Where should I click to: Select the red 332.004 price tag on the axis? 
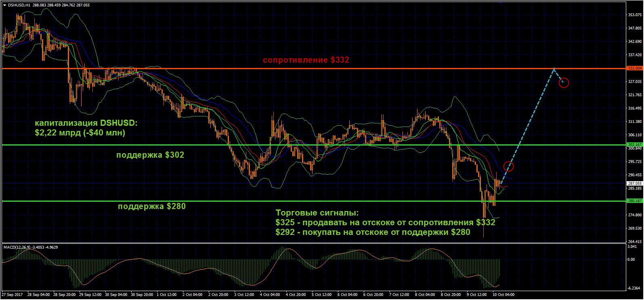[x=635, y=68]
